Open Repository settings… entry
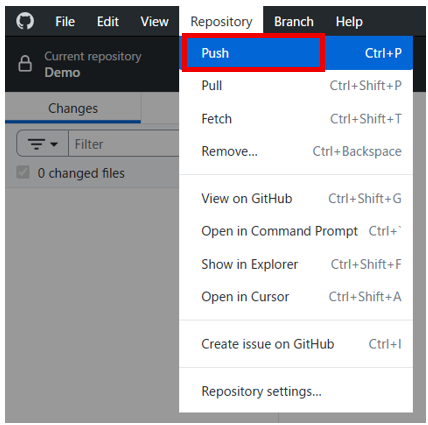The image size is (428, 425). click(296, 391)
